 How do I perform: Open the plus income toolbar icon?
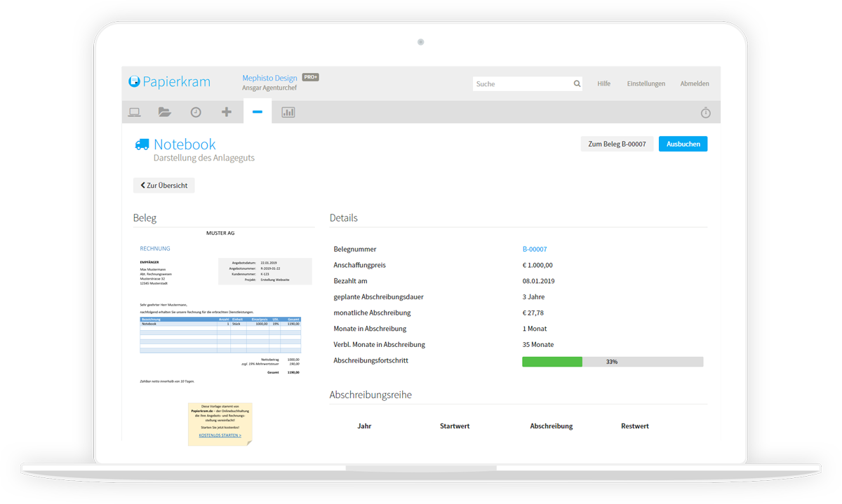pos(227,112)
